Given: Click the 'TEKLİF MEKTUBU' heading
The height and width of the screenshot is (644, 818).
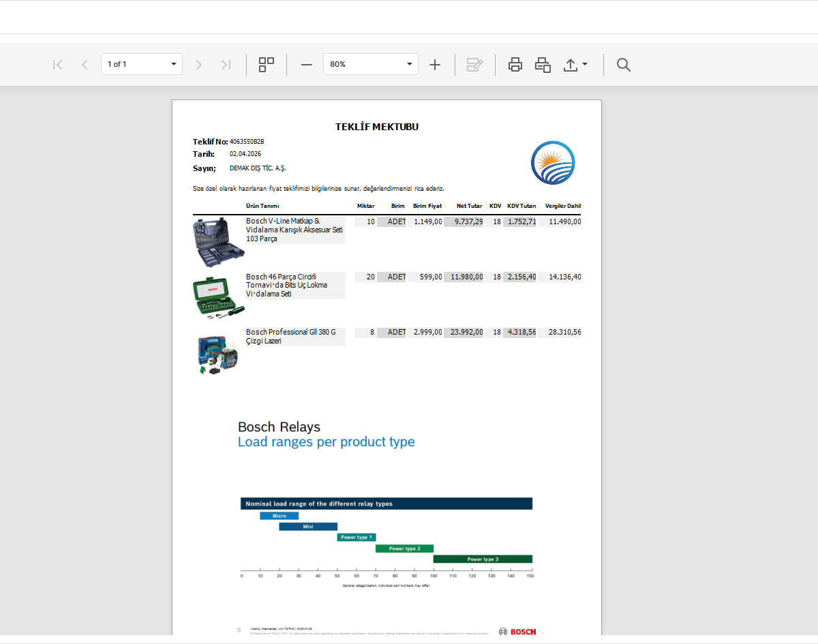Looking at the screenshot, I should point(377,127).
